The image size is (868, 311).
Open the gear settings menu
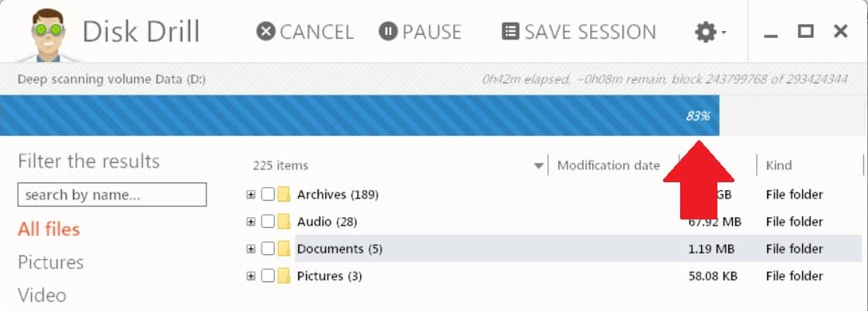tap(710, 32)
